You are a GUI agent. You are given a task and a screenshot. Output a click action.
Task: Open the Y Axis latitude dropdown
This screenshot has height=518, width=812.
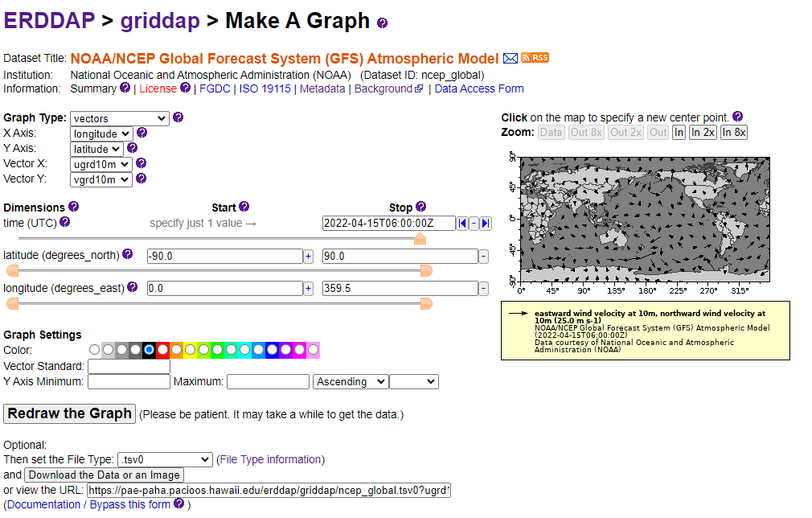click(x=96, y=149)
